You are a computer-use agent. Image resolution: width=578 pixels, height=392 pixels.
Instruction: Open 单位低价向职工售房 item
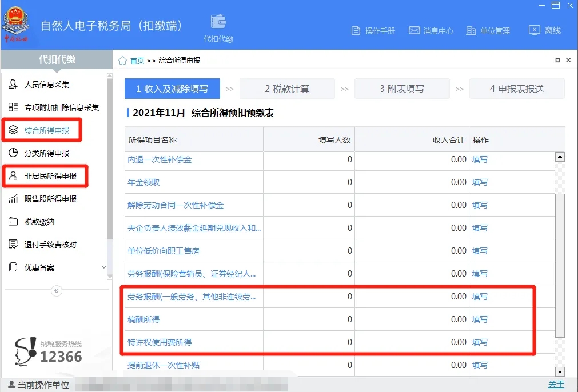tap(164, 251)
